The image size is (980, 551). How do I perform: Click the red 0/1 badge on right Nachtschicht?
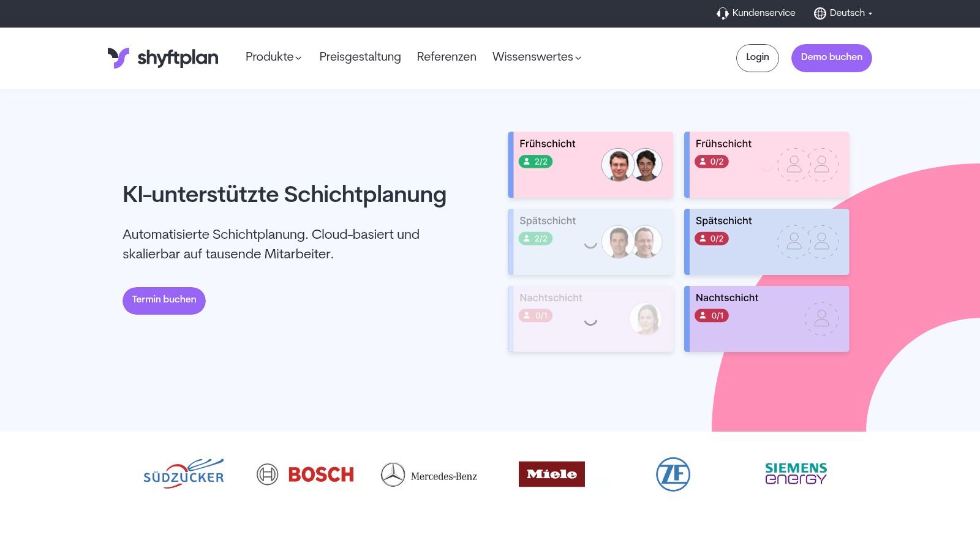712,316
